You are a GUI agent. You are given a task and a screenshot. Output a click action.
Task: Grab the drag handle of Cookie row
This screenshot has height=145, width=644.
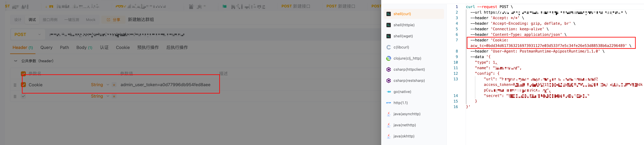pos(15,85)
